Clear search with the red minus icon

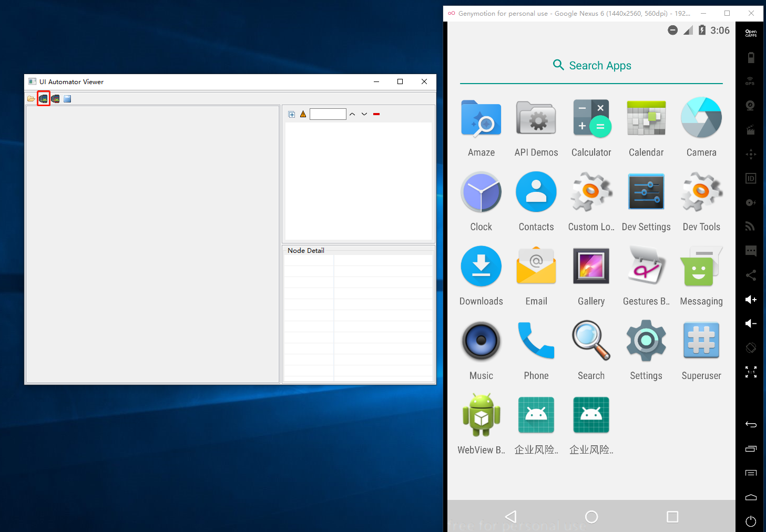[x=376, y=114]
